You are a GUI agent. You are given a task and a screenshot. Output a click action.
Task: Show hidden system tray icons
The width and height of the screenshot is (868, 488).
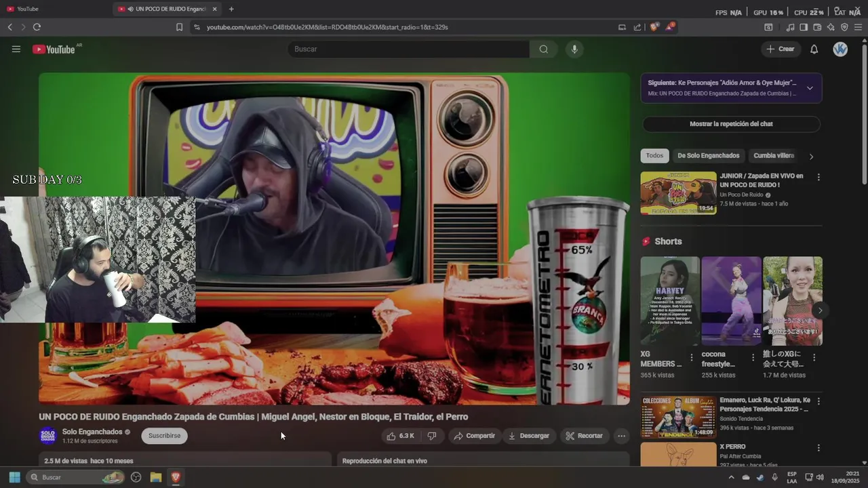731,477
